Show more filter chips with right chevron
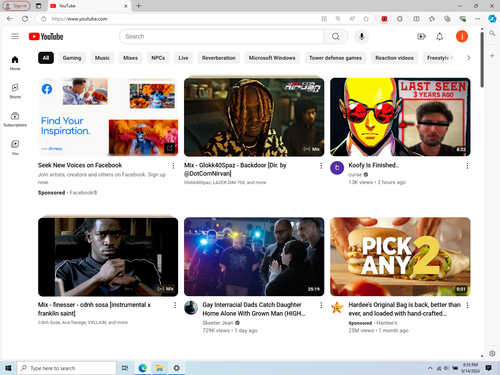Viewport: 500px width, 375px height. tap(468, 58)
